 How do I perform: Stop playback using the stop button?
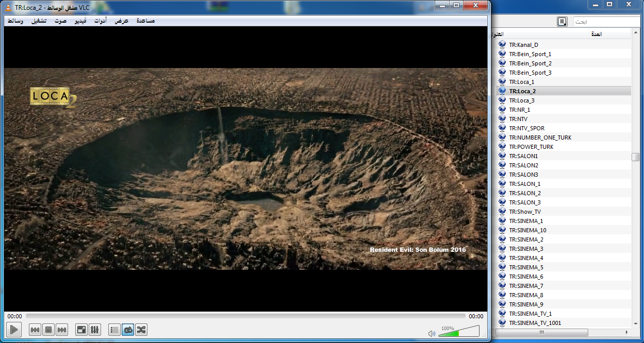tap(48, 330)
